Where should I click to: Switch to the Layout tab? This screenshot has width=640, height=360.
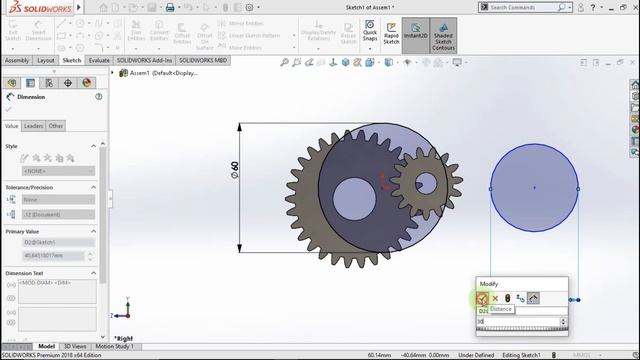tap(45, 60)
